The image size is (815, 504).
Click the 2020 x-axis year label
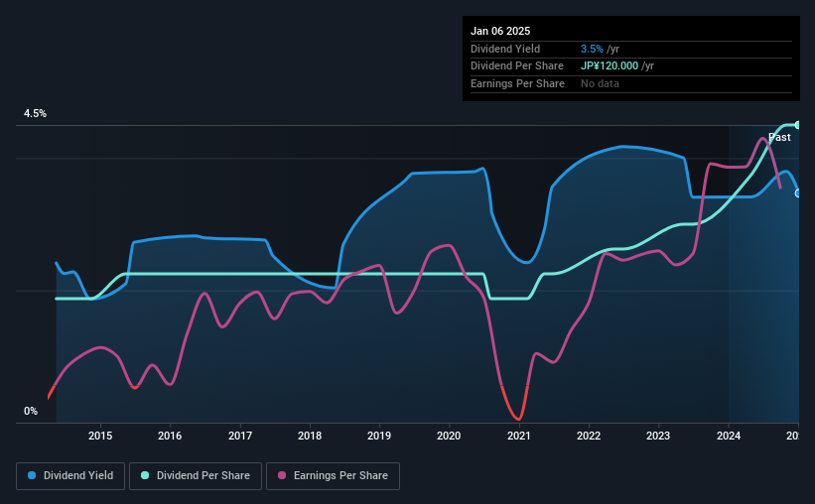tap(449, 436)
